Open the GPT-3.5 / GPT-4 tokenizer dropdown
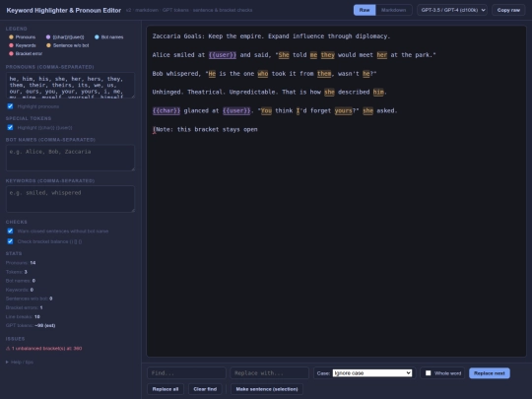 pos(452,10)
